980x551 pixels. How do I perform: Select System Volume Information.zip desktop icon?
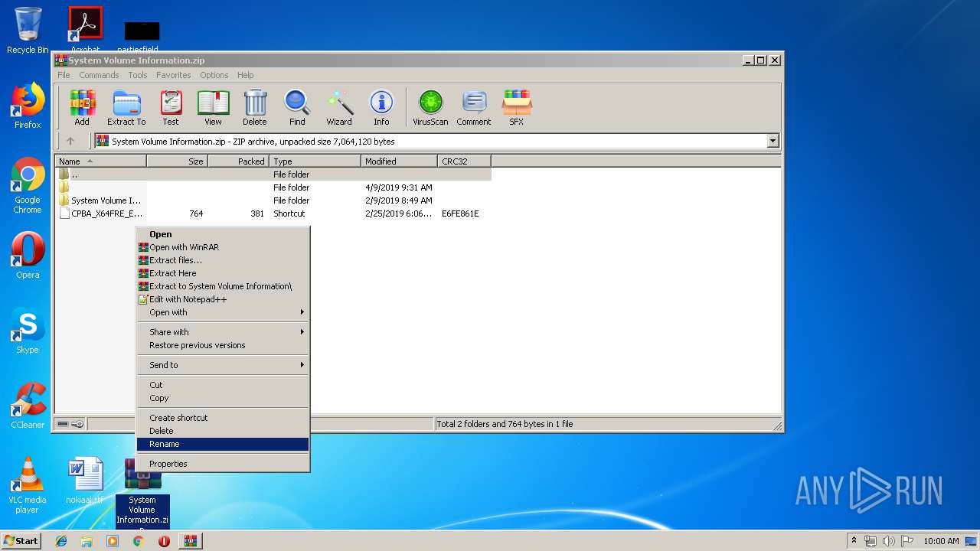point(142,495)
